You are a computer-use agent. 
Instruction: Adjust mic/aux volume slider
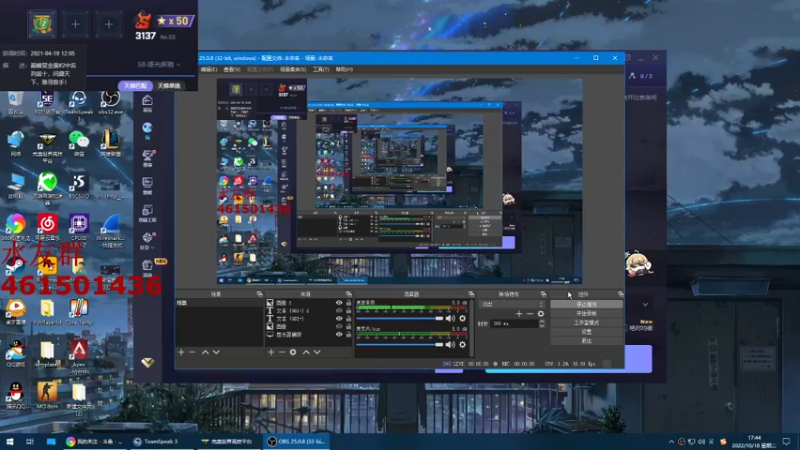(x=399, y=344)
